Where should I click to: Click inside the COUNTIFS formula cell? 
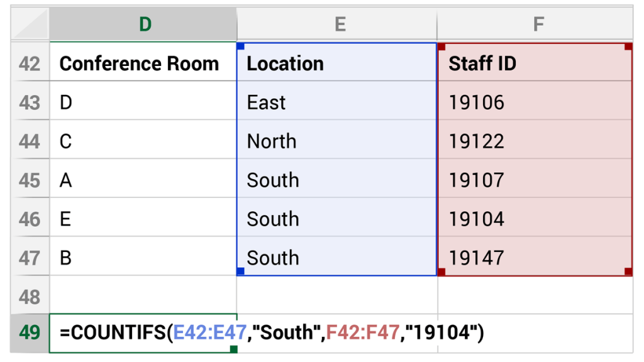[x=143, y=332]
